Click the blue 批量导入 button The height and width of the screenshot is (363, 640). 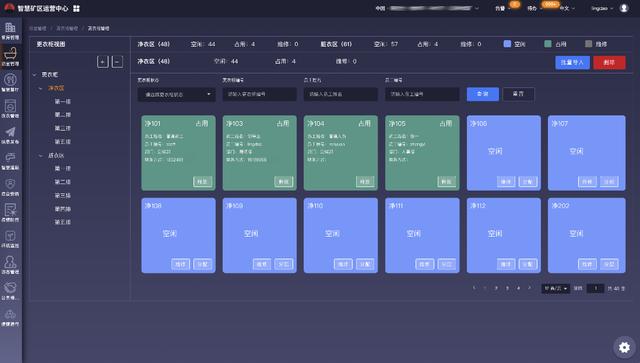click(x=572, y=62)
